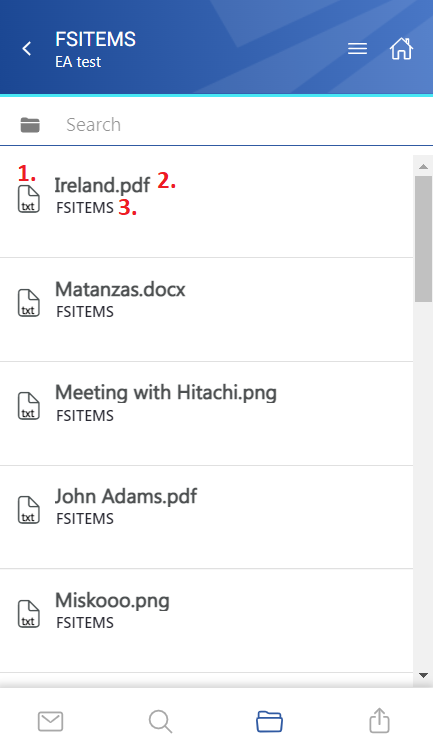This screenshot has width=433, height=745.
Task: Select the folders tab in bottom bar
Action: 269,721
